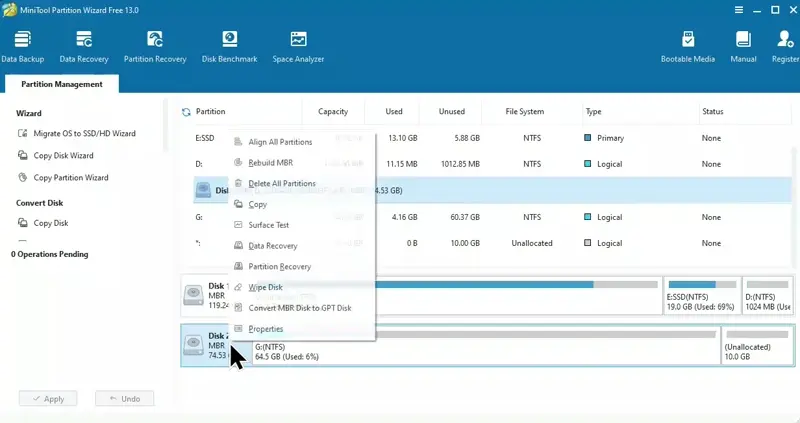Click the Unallocated file system cell
This screenshot has width=800, height=423.
point(532,243)
